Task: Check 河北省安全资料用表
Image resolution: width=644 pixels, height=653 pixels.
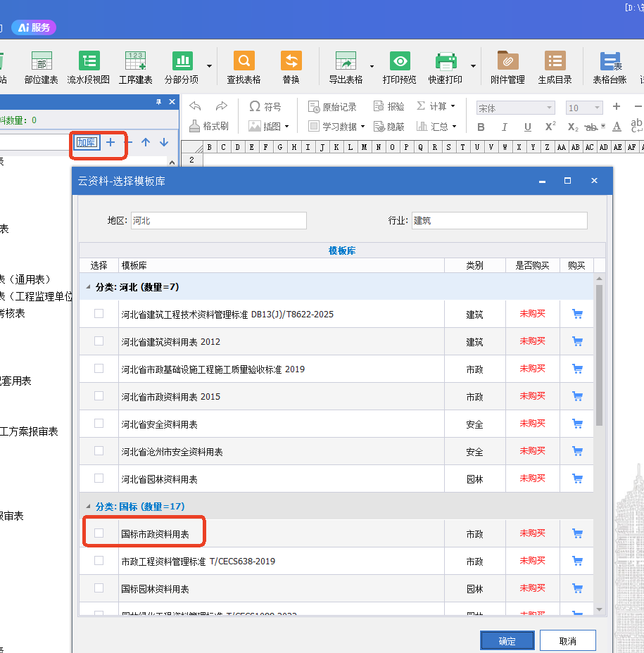Action: click(99, 424)
